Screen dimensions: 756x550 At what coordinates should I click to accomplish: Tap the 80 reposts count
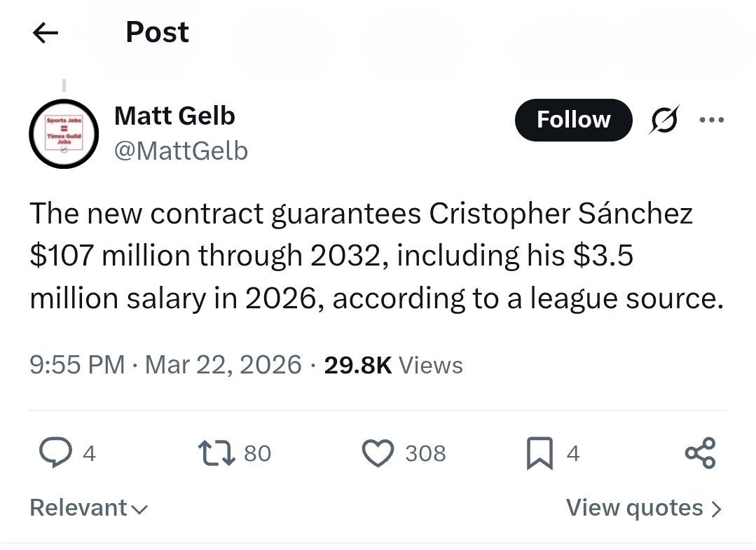(257, 454)
